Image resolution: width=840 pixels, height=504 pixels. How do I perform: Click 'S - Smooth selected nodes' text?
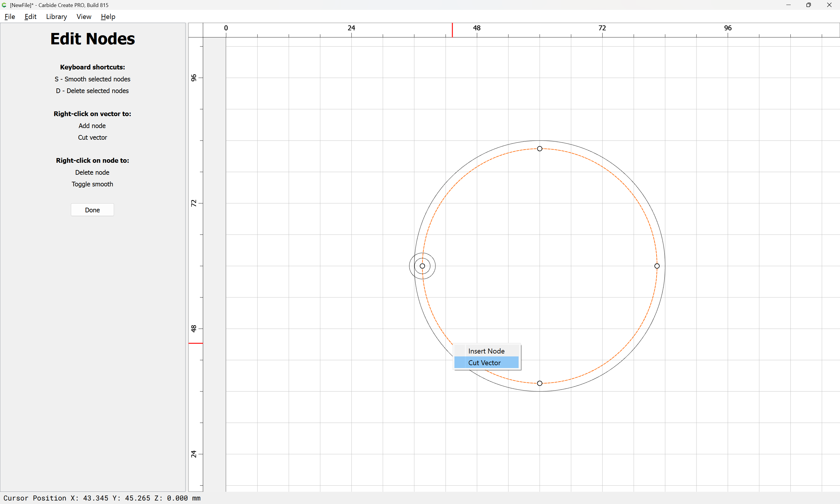pyautogui.click(x=92, y=79)
